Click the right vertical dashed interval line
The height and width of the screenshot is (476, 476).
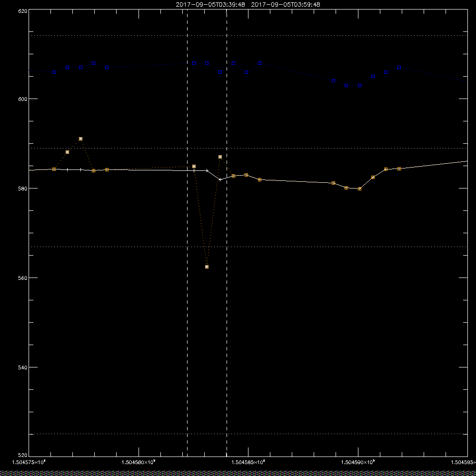(x=227, y=233)
